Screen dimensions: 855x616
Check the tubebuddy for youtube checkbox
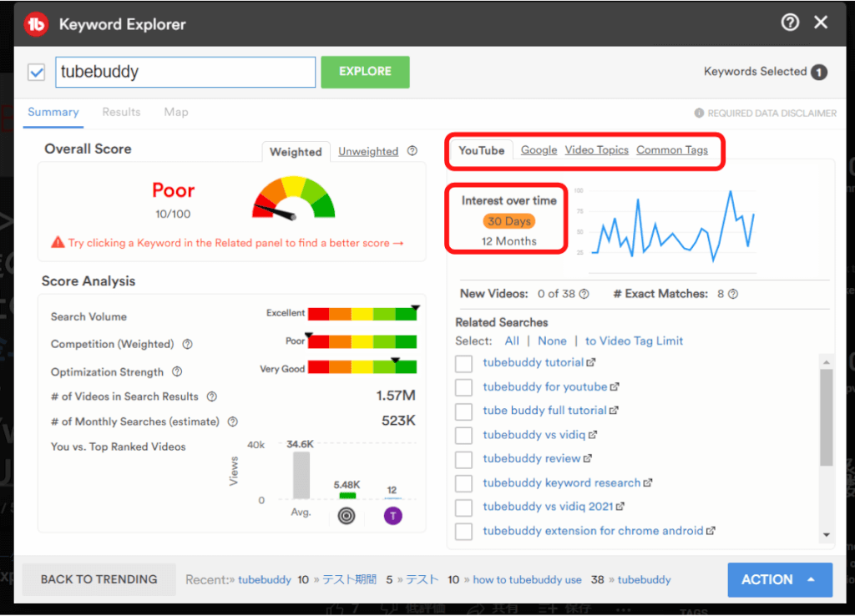coord(463,387)
